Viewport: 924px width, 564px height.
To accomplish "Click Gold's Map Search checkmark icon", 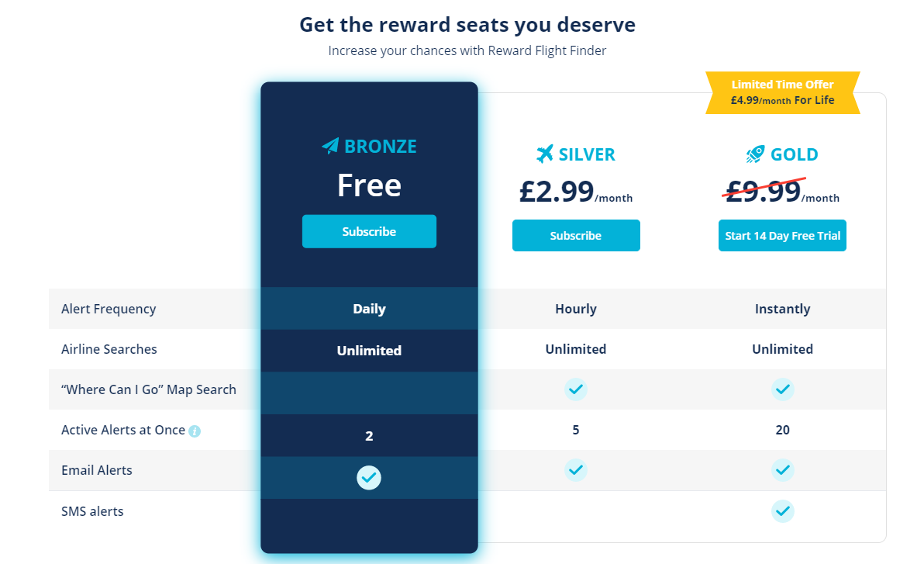I will pos(783,389).
